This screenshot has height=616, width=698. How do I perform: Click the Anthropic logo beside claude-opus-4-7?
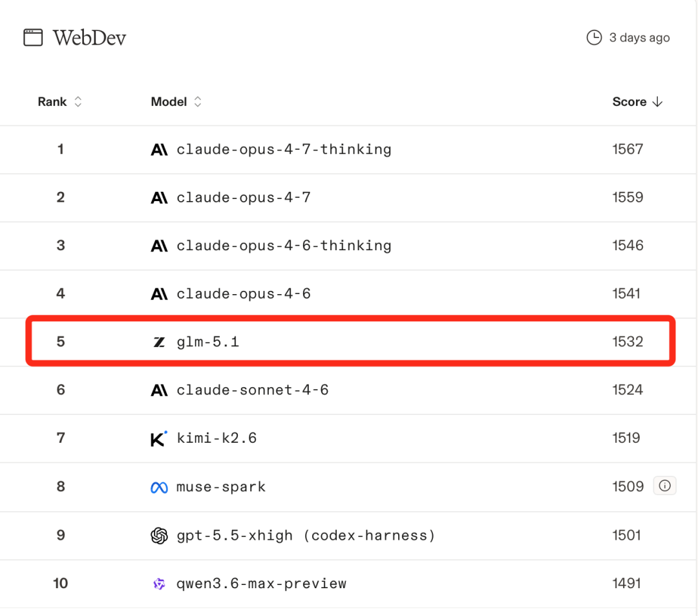click(159, 198)
